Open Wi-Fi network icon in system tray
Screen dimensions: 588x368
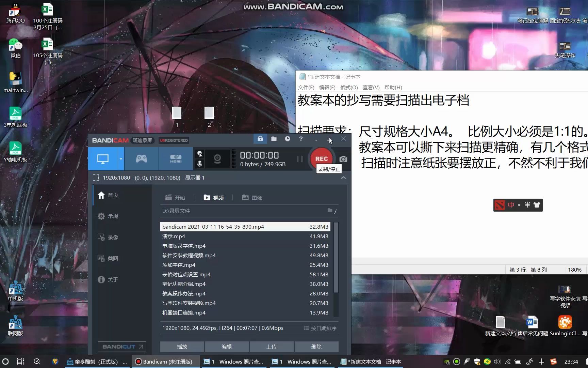(x=508, y=362)
